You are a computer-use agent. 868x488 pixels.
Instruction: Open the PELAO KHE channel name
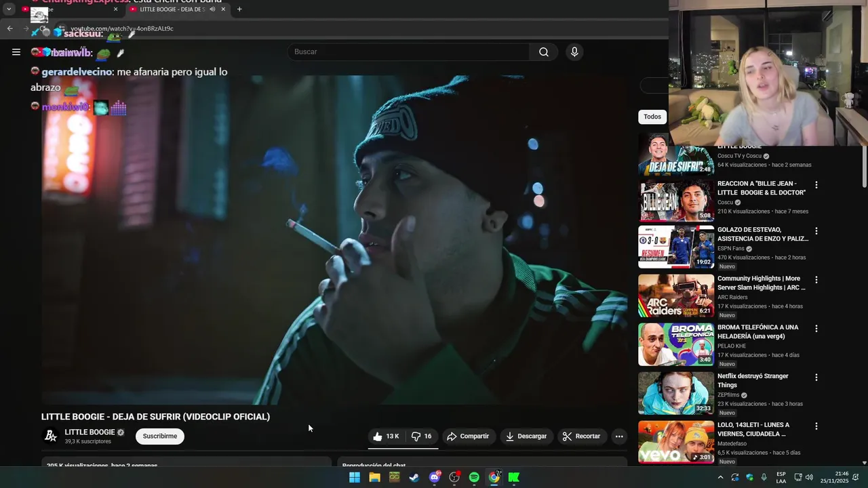tap(732, 346)
